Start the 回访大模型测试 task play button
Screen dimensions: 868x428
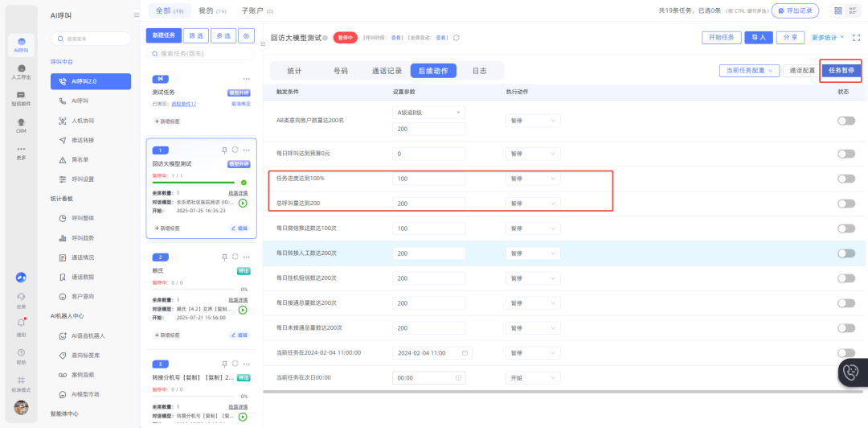coord(243,203)
